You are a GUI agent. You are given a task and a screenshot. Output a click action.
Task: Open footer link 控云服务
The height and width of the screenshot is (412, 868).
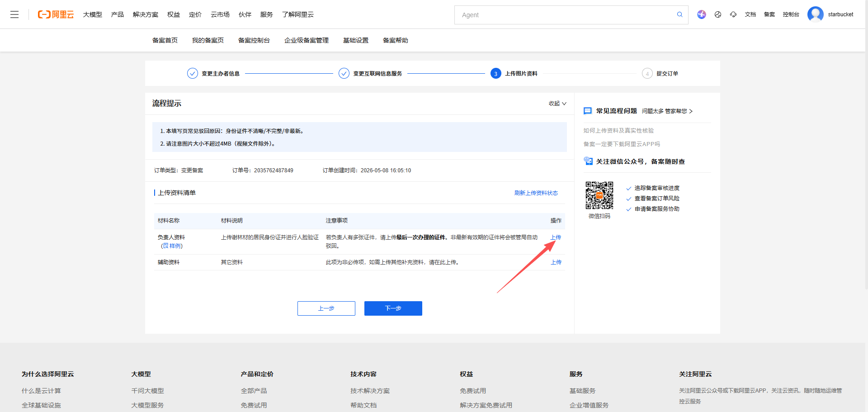click(x=690, y=402)
